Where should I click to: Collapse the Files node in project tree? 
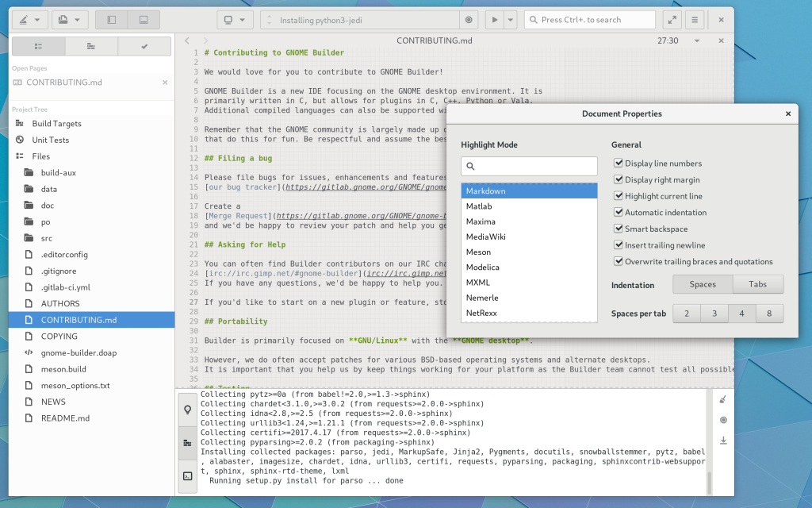(92, 156)
